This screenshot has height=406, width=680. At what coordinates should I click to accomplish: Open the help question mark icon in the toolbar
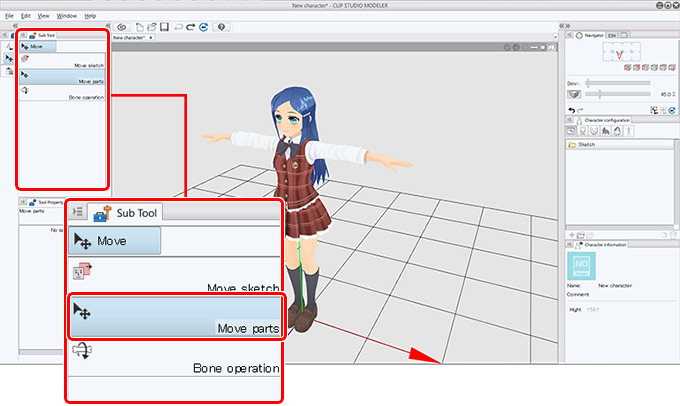pyautogui.click(x=221, y=27)
